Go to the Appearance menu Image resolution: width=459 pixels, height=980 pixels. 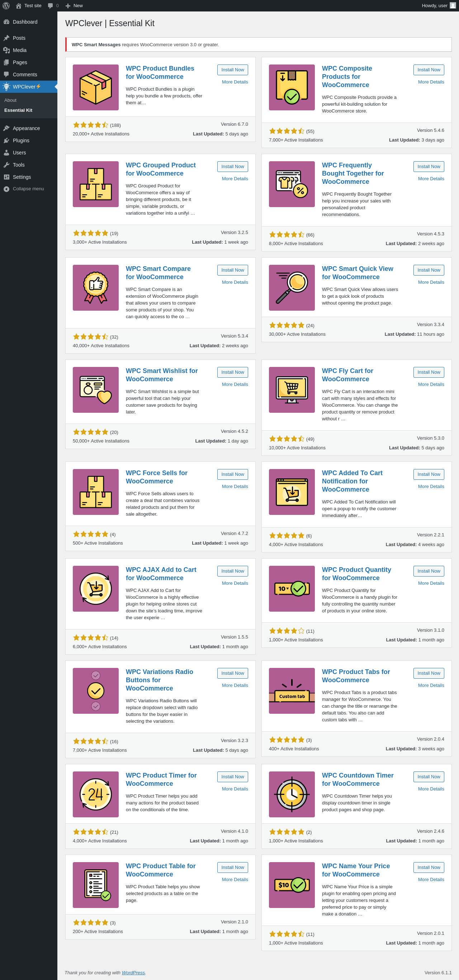pyautogui.click(x=26, y=128)
